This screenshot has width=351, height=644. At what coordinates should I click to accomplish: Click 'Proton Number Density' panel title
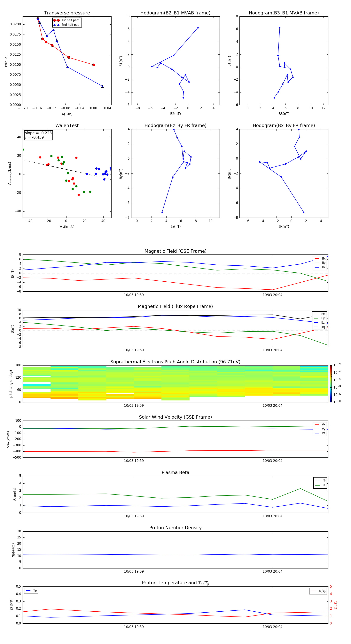point(175,528)
